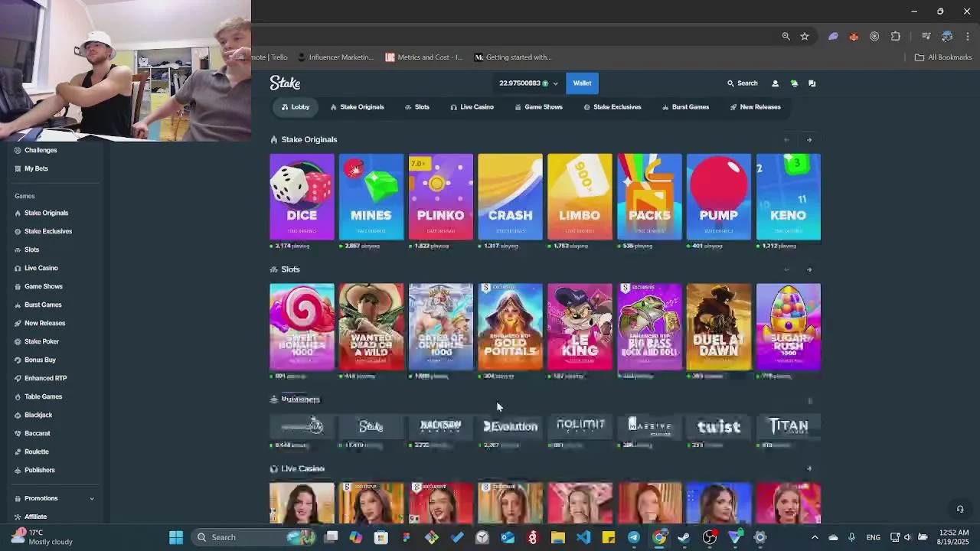Open the Chrome Extensions puzzle icon
The width and height of the screenshot is (980, 551).
coord(896,36)
